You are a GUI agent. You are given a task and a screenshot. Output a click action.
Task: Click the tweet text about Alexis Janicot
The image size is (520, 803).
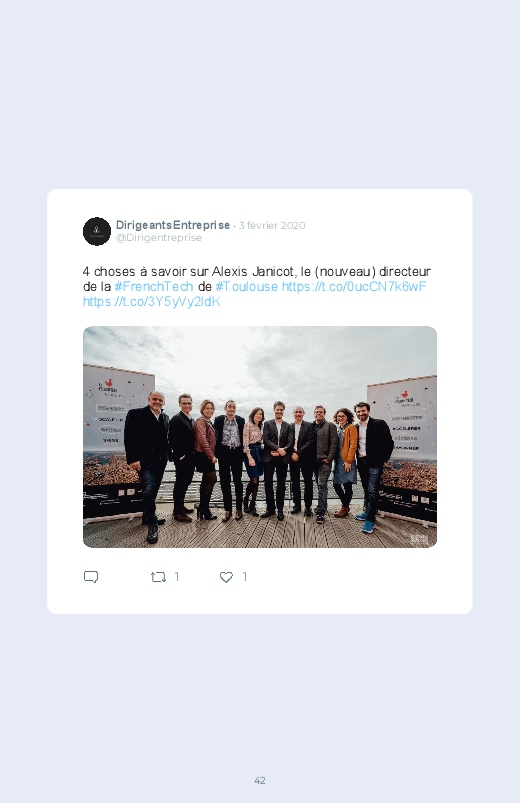click(x=257, y=271)
